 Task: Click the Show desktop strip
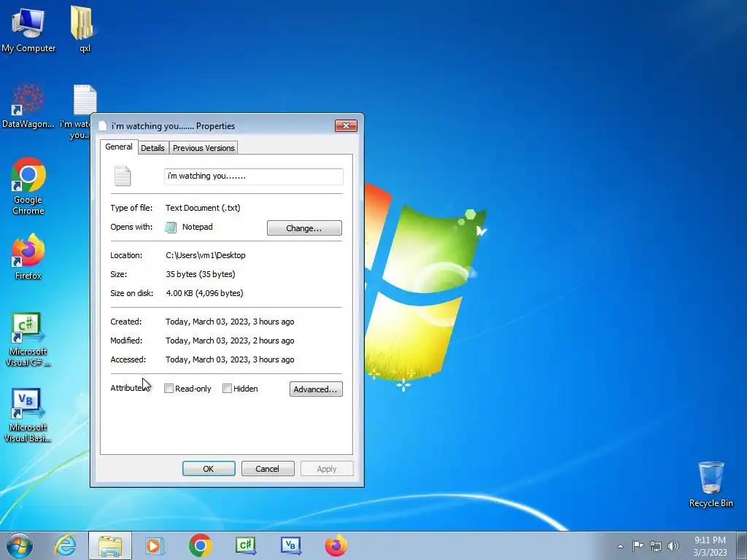741,545
